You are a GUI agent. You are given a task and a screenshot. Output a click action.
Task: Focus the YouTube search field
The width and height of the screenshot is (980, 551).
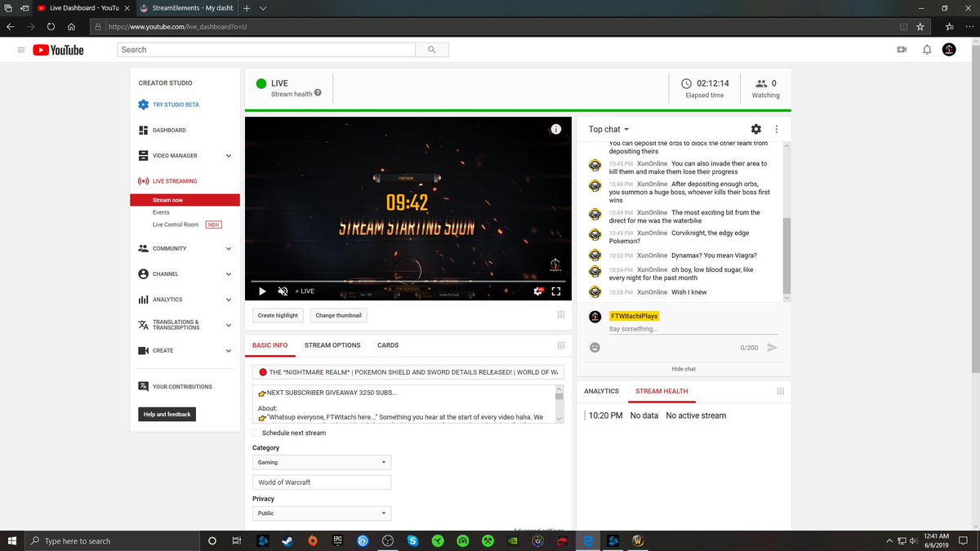tap(266, 50)
